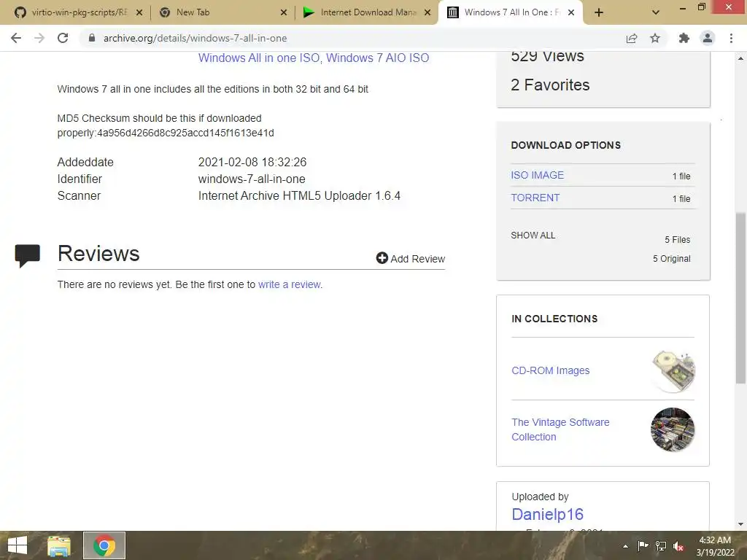Click the Chrome taskbar icon
Viewport: 747px width, 560px height.
pyautogui.click(x=104, y=545)
